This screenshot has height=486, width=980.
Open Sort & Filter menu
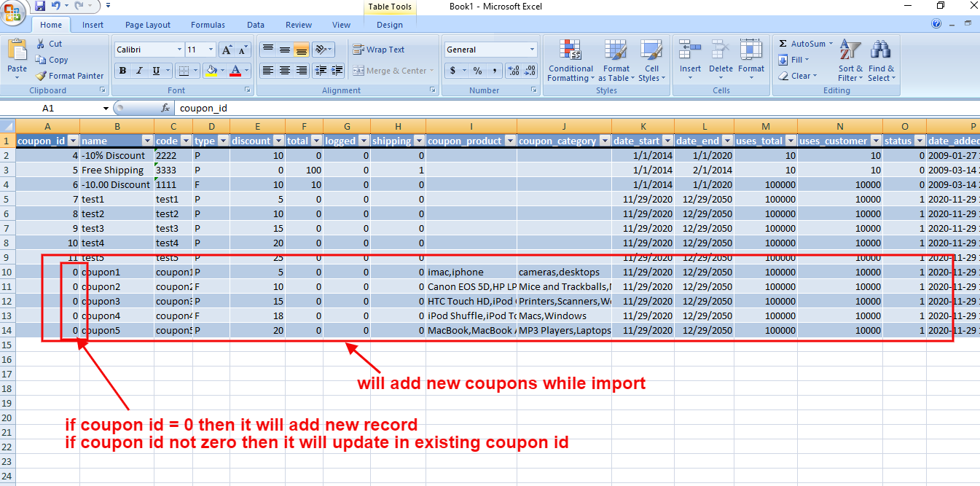click(850, 60)
